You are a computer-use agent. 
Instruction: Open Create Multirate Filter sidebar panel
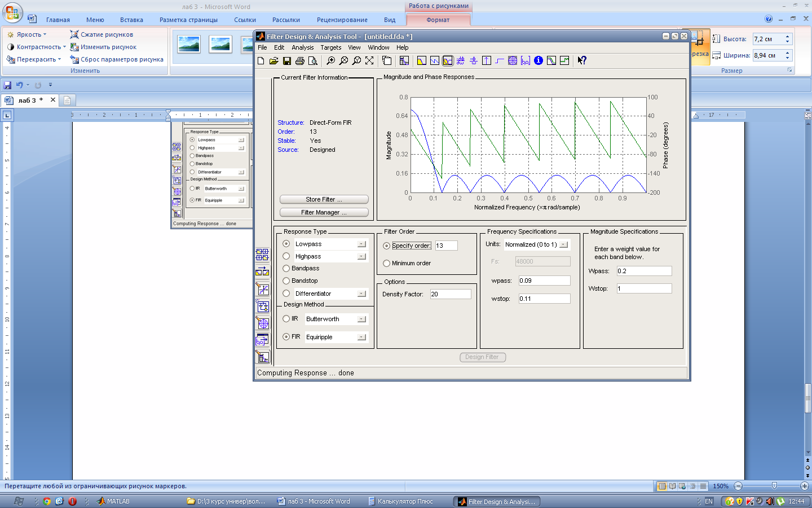(x=263, y=255)
